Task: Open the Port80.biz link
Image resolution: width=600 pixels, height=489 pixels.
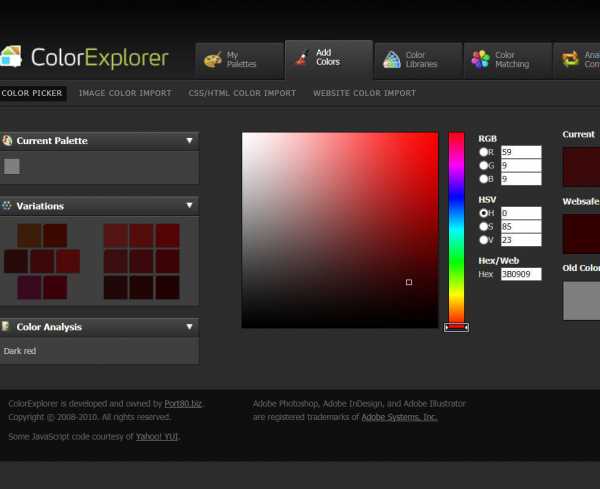Action: pyautogui.click(x=183, y=404)
